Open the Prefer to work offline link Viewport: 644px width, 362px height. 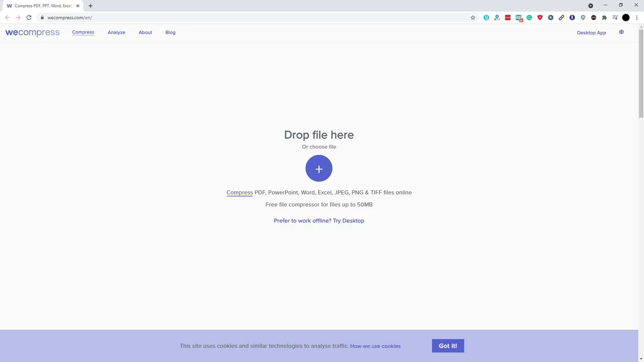[x=319, y=221]
